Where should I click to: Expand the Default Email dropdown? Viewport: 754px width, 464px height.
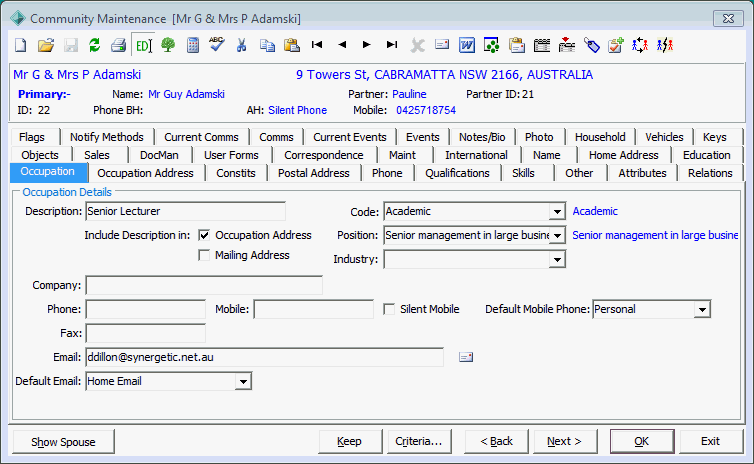coord(243,382)
